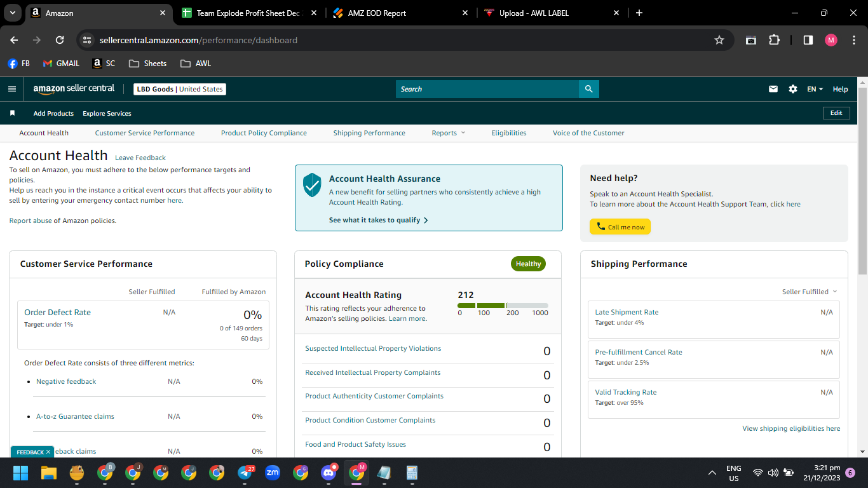
Task: Open File Explorer from the taskbar
Action: [x=49, y=473]
